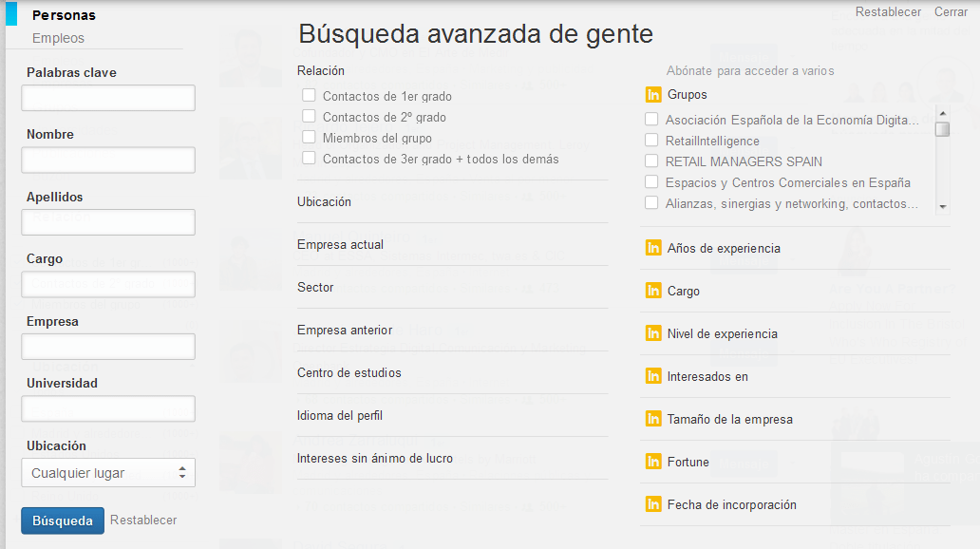Image resolution: width=980 pixels, height=549 pixels.
Task: Click premium icon beside Fecha de incorporación
Action: pos(652,504)
